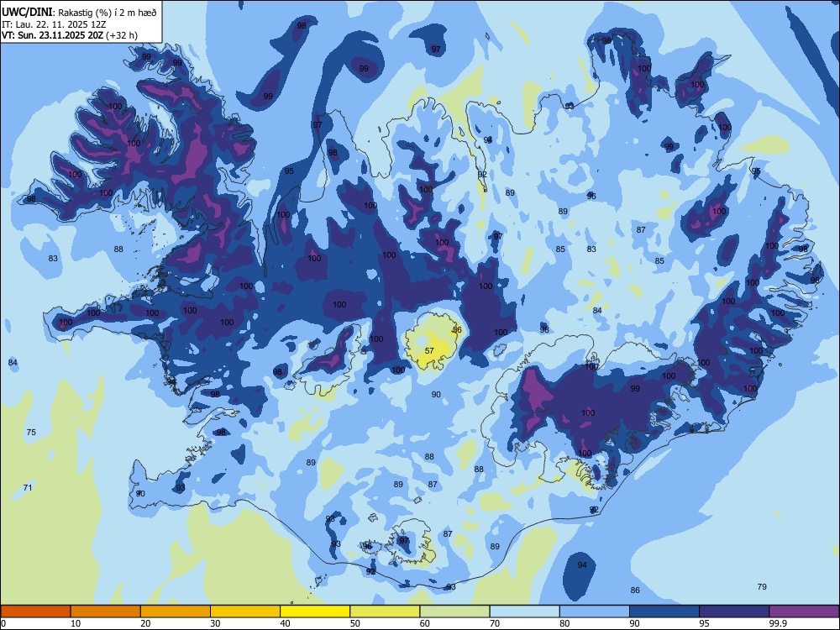Click the 'IT: Lau. 22. 11. 2025 12Z' line
Image resolution: width=840 pixels, height=630 pixels.
pos(54,24)
